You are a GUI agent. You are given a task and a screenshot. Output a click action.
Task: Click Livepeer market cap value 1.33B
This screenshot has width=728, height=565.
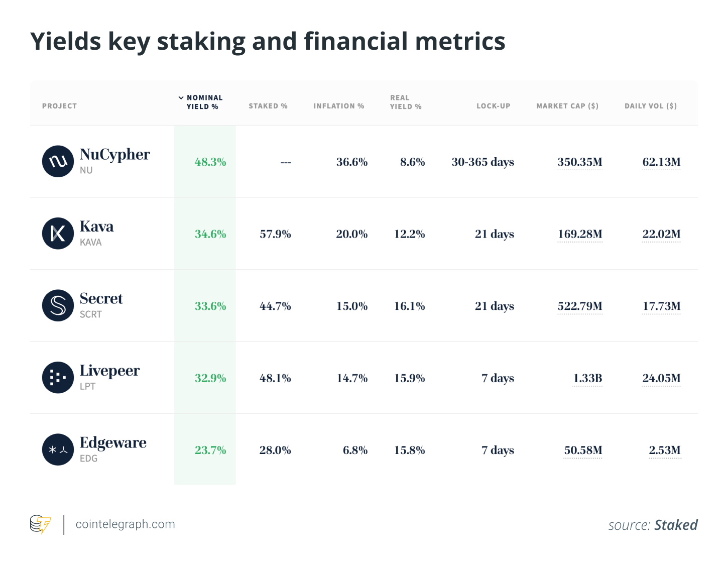coord(587,378)
